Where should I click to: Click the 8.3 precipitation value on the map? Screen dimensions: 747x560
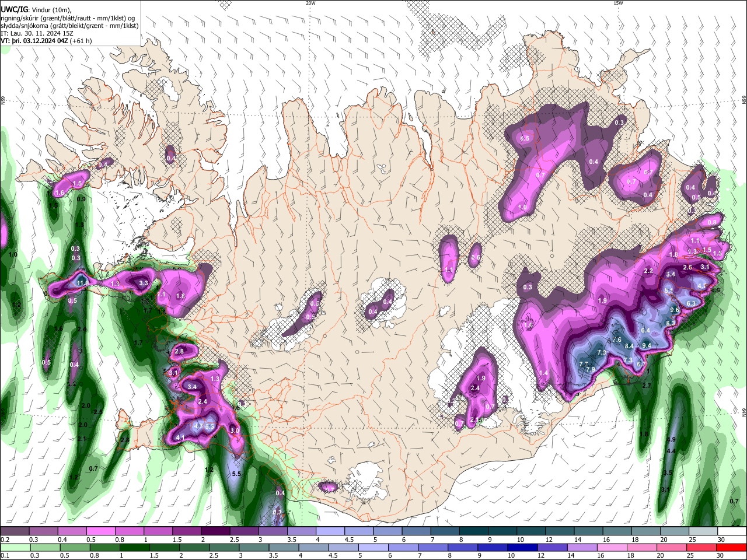pos(671,323)
